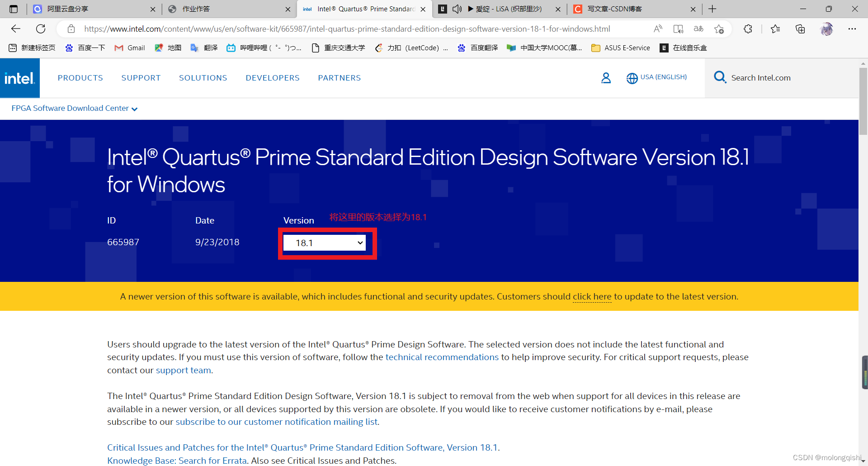Open Immersive Reader icon in address bar

(x=678, y=29)
